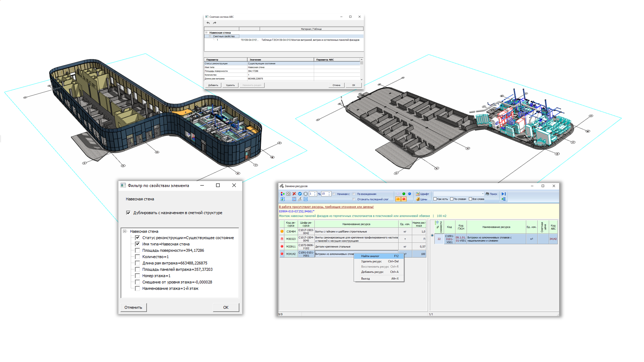Click the blue checkmark icon in resource toolbar
This screenshot has width=644, height=362.
300,194
